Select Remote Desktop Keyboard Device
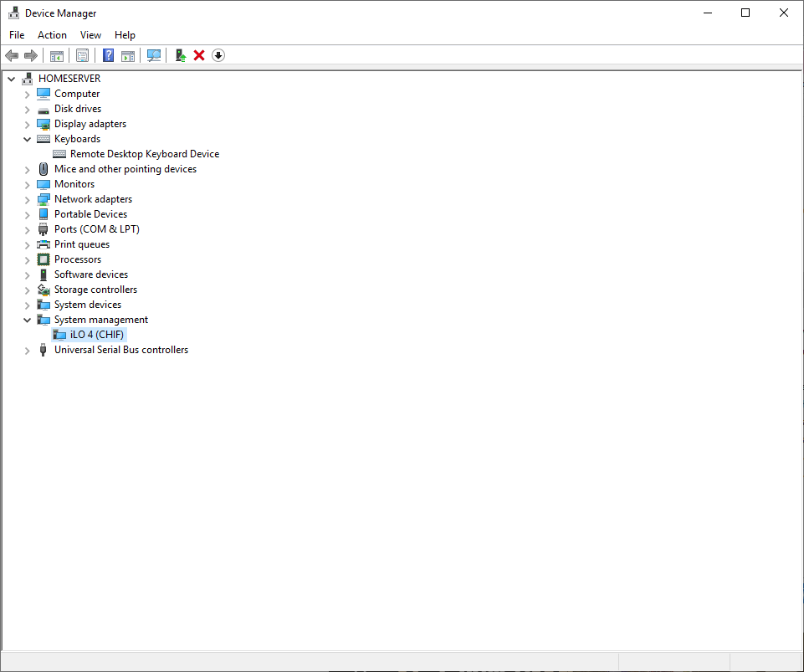The width and height of the screenshot is (804, 672). click(x=144, y=154)
